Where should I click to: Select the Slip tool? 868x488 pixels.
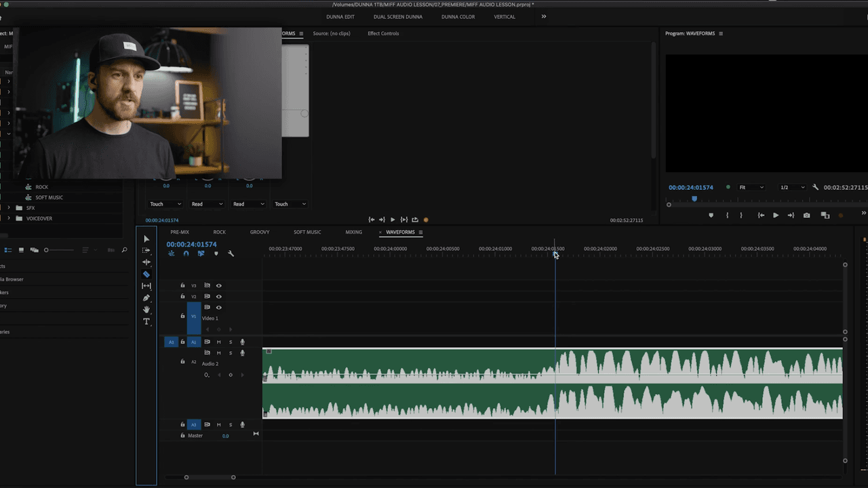click(146, 286)
